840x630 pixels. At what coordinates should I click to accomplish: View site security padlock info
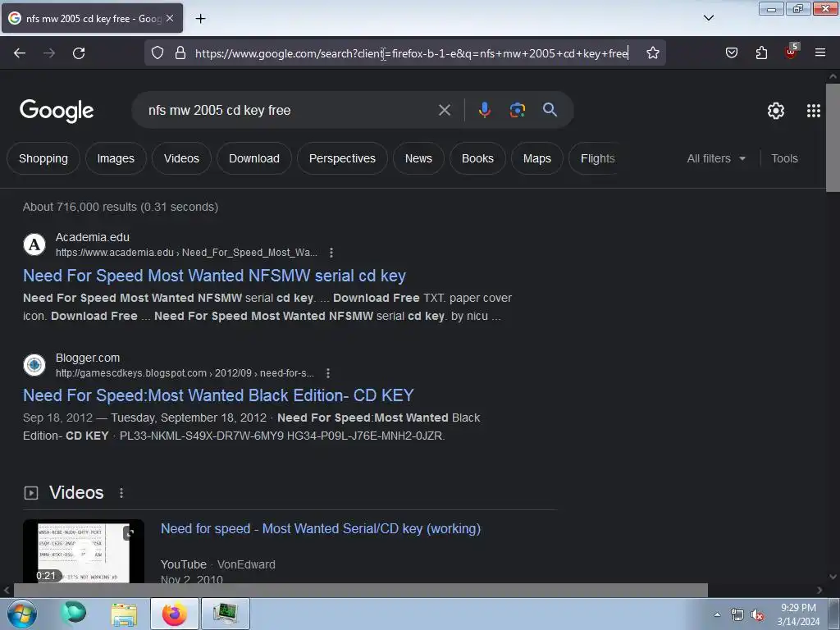pos(180,53)
